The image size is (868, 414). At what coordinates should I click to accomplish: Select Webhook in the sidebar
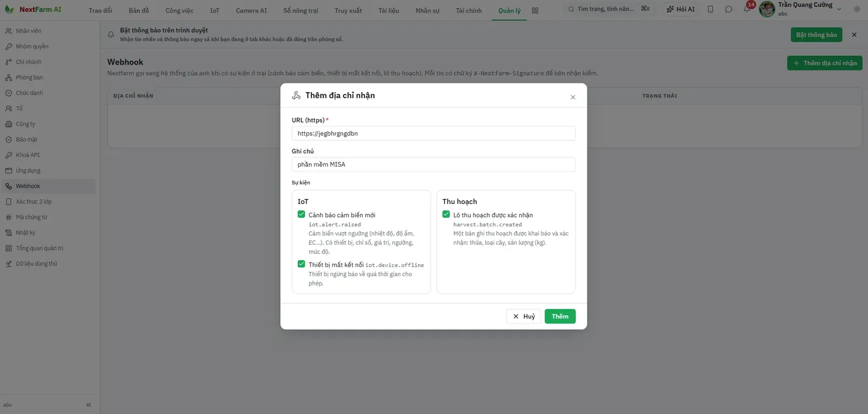click(49, 186)
